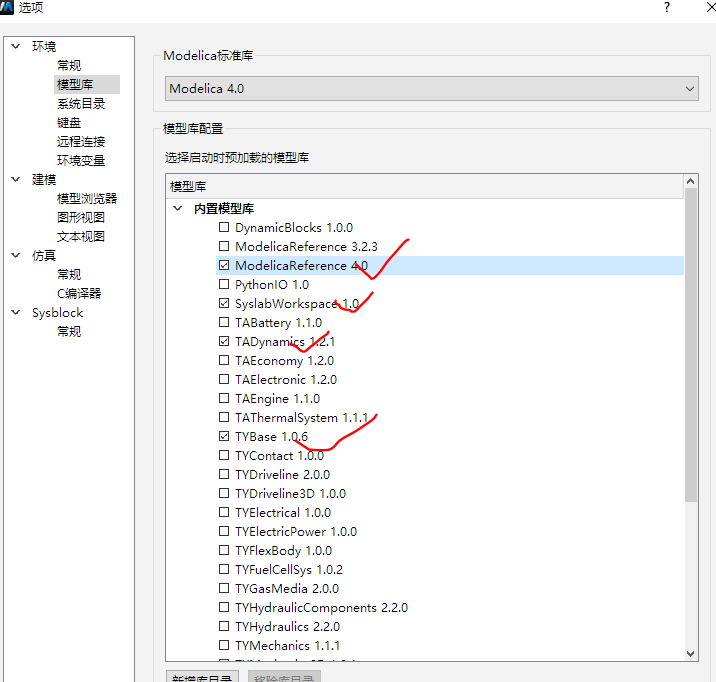Tick the TYContact 1.0.0 checkbox
Screen dimensions: 716x682
click(x=224, y=455)
